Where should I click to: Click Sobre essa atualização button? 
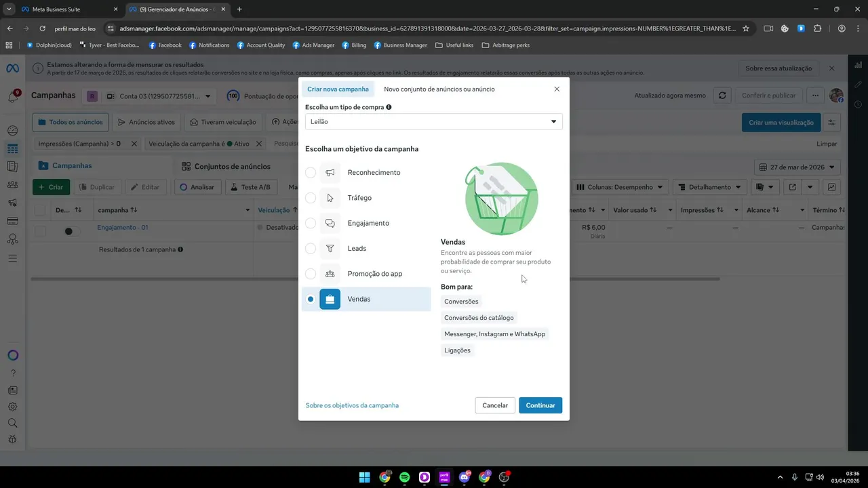778,68
